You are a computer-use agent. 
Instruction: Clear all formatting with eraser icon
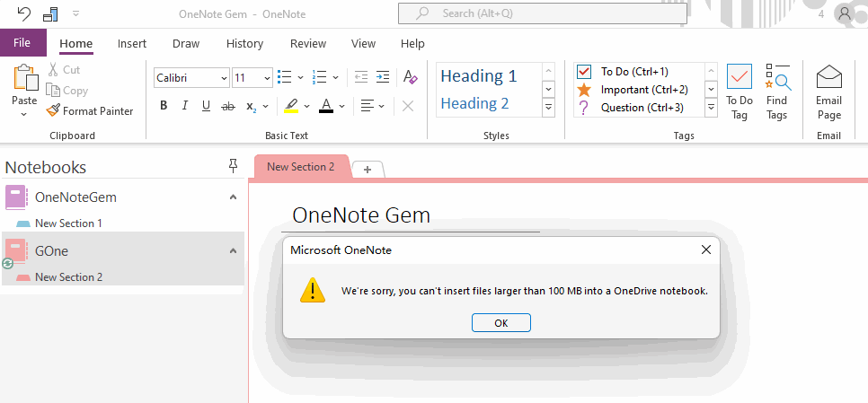pyautogui.click(x=411, y=77)
